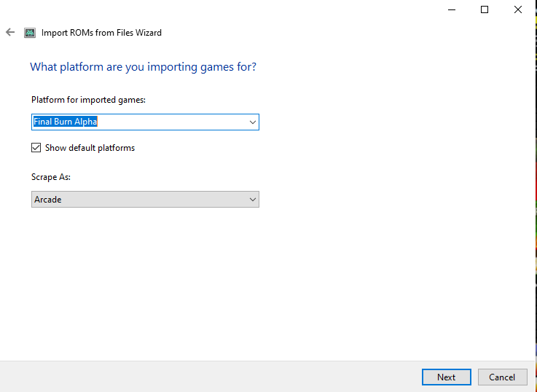
Task: Minimize the wizard window
Action: coord(452,9)
